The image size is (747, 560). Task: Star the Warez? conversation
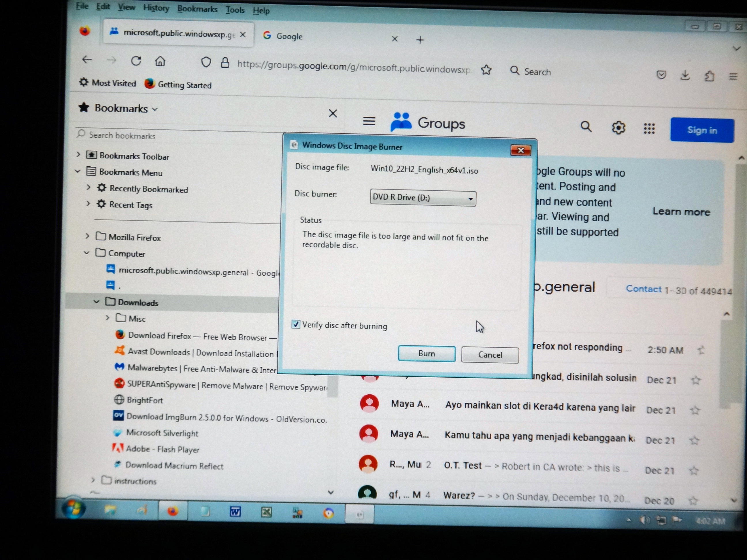coord(693,501)
